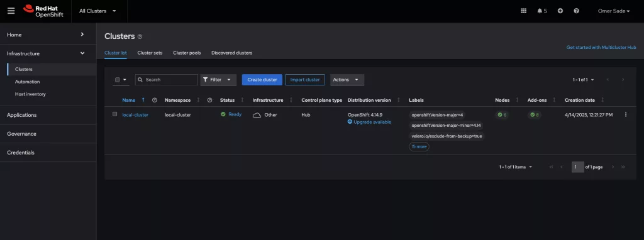
Task: Open the Red Hat OpenShift logo home
Action: point(43,11)
